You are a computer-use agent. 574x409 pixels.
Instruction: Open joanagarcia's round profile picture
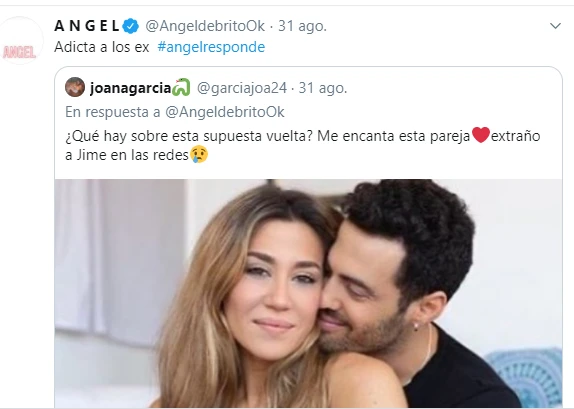[75, 87]
